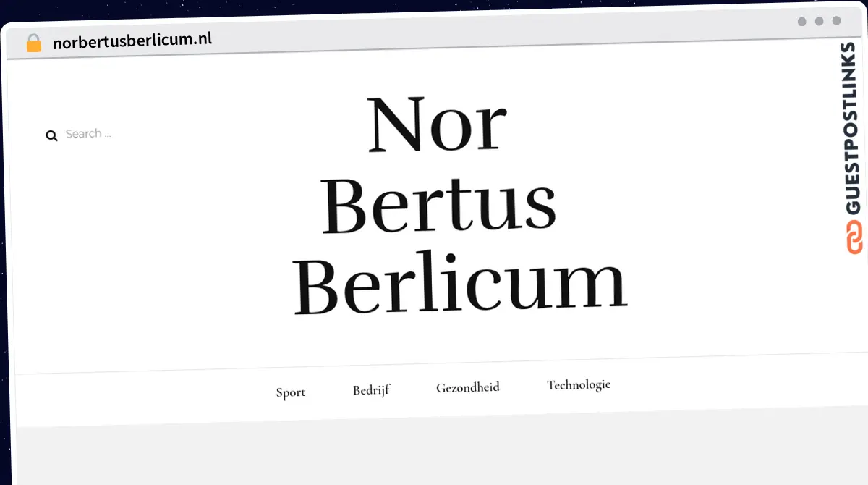Go to the Technologie category
The height and width of the screenshot is (485, 868).
pyautogui.click(x=579, y=384)
